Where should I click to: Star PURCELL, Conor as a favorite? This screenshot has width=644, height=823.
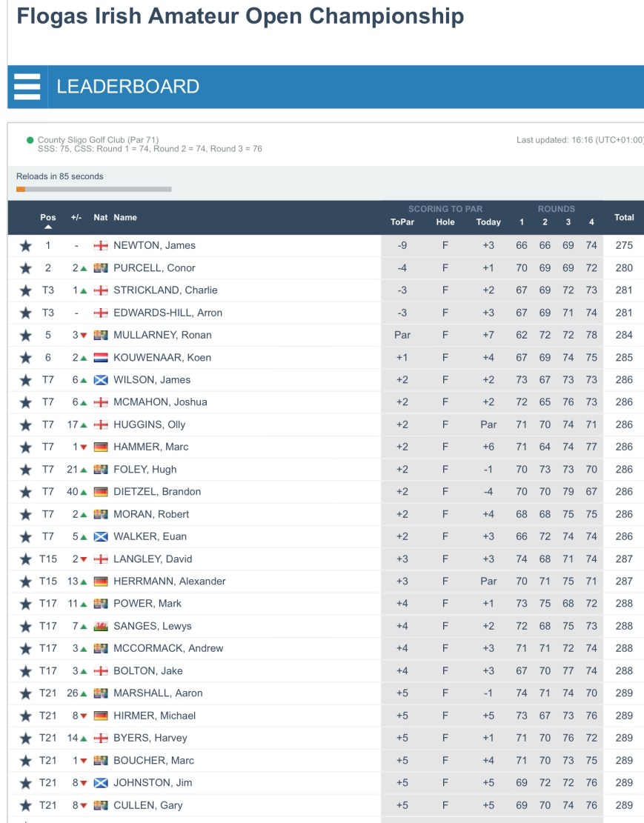click(x=26, y=268)
